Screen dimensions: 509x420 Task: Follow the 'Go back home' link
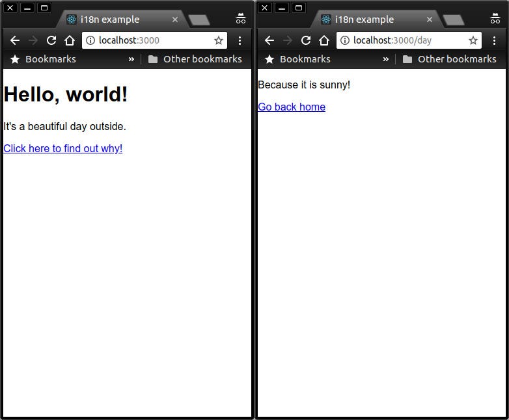[292, 107]
